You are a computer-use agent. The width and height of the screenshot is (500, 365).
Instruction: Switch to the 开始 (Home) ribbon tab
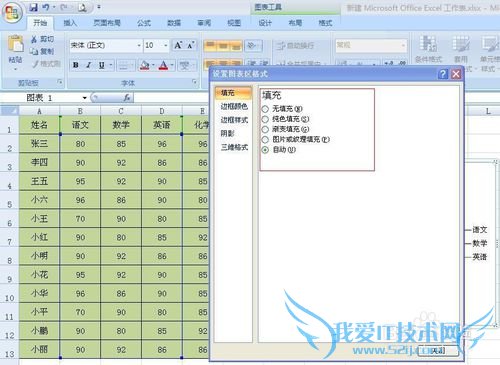tap(40, 23)
